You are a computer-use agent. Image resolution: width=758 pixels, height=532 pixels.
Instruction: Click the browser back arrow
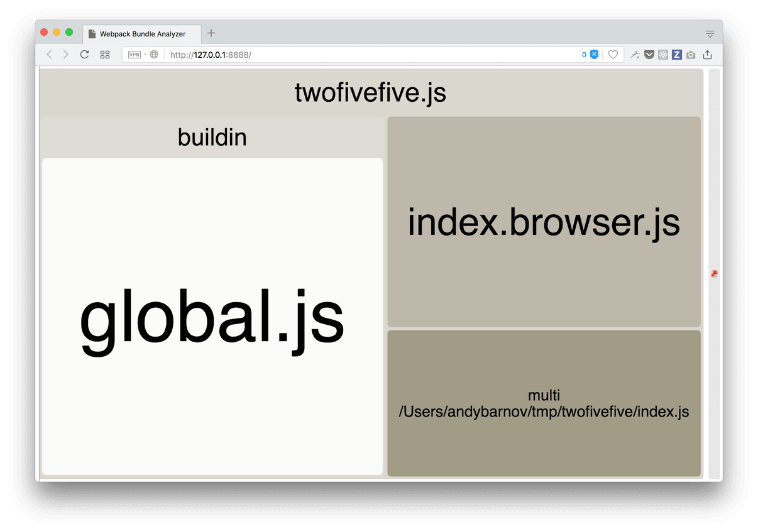pyautogui.click(x=50, y=55)
